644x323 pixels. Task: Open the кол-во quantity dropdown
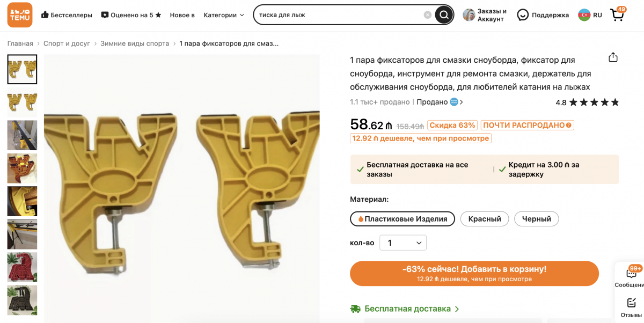[403, 243]
